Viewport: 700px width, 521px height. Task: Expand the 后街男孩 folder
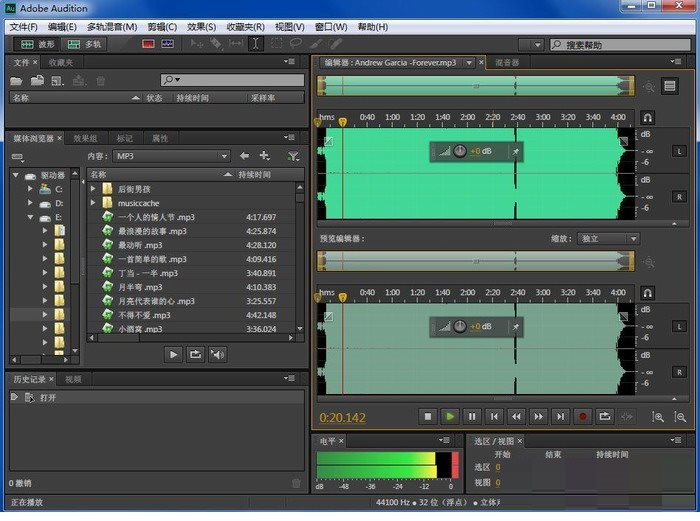pos(93,189)
